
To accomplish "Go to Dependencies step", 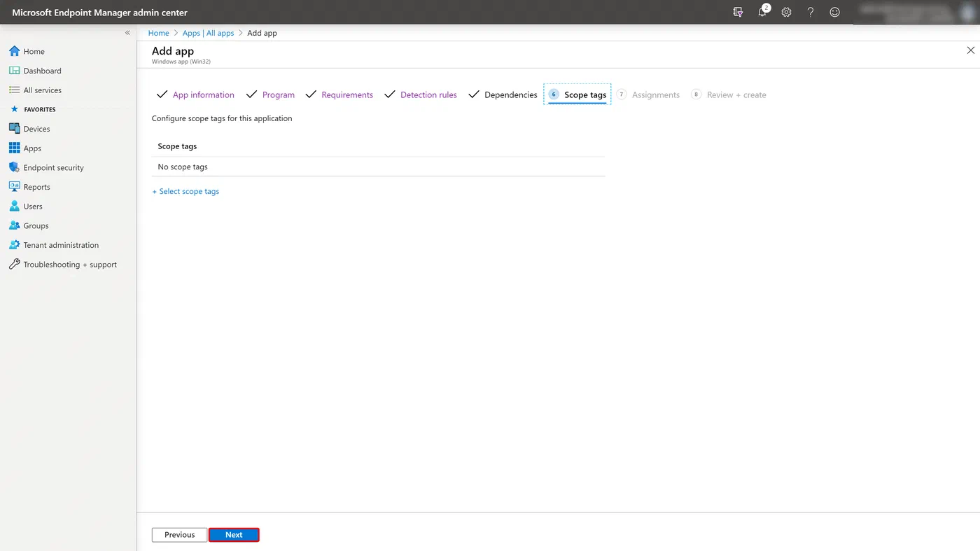I will coord(503,95).
